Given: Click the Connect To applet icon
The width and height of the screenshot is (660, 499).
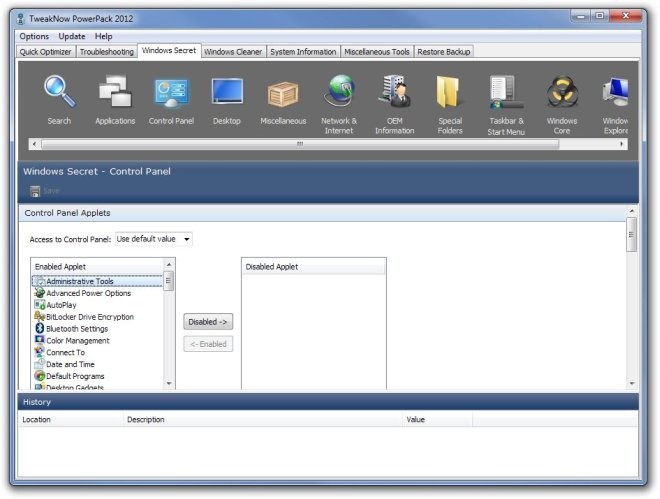Looking at the screenshot, I should (40, 352).
